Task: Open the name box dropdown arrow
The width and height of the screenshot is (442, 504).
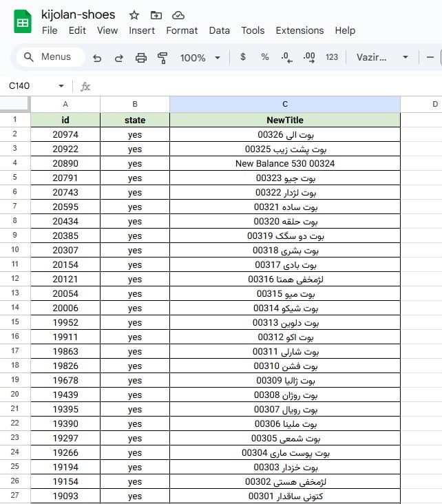Action: (61, 86)
